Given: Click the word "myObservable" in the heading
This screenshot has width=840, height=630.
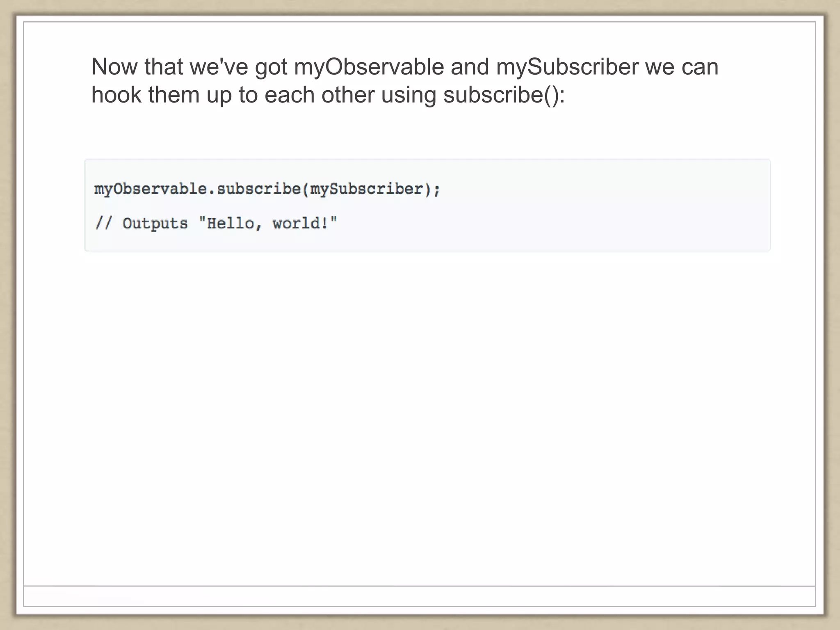Looking at the screenshot, I should pos(369,67).
